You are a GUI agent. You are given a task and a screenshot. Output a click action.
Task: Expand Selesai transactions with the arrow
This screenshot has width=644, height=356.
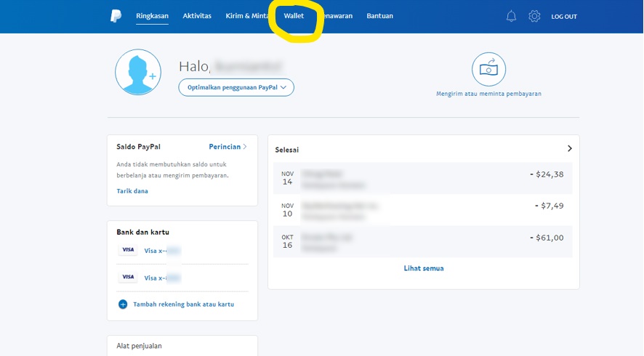[569, 148]
